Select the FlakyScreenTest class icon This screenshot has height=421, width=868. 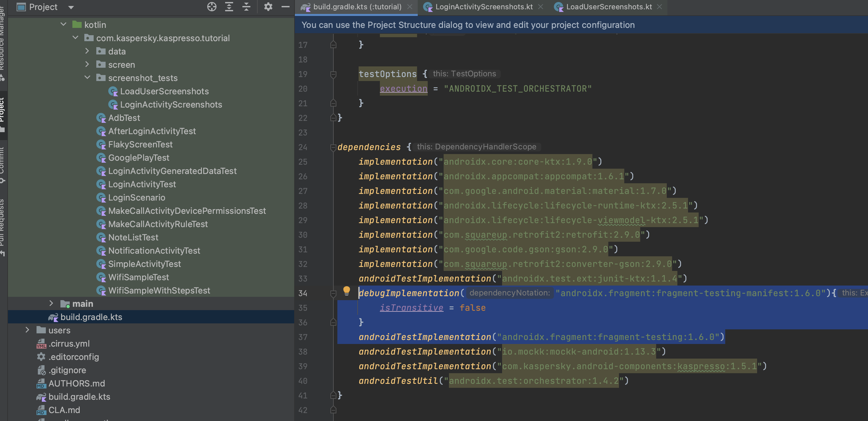point(101,144)
